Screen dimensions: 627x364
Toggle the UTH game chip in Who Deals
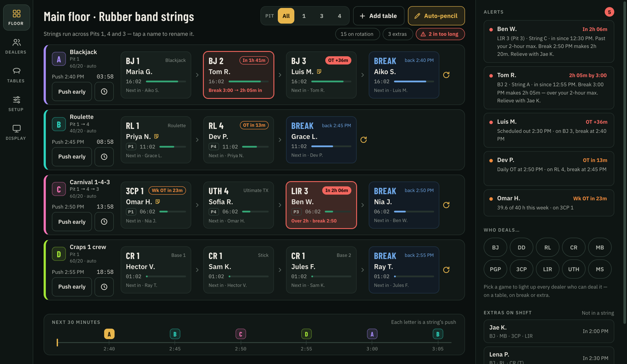(x=573, y=269)
